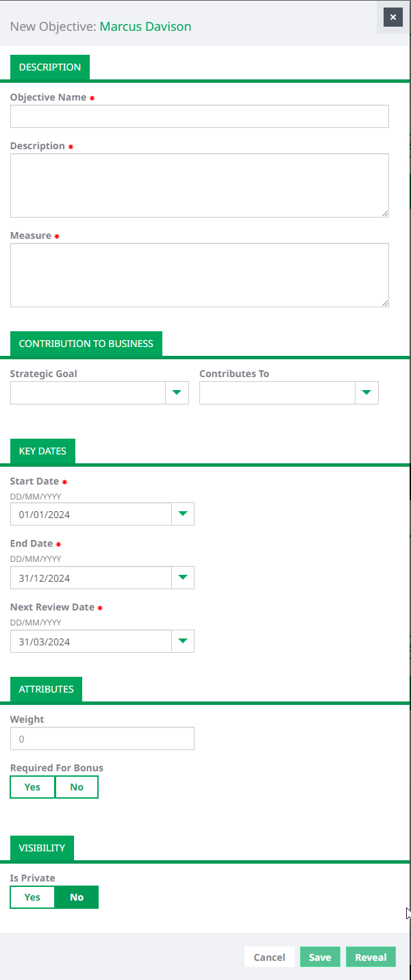Open the Start Date calendar picker

point(182,514)
